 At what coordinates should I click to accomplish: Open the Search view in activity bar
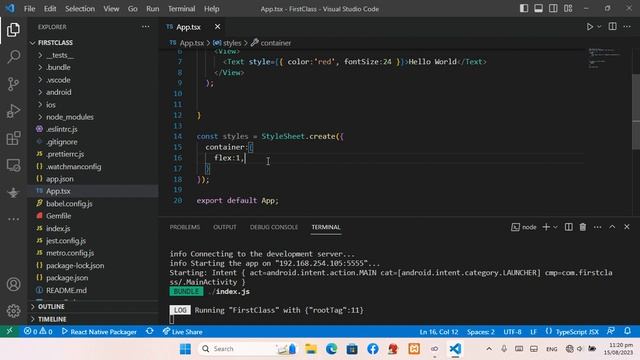[13, 56]
